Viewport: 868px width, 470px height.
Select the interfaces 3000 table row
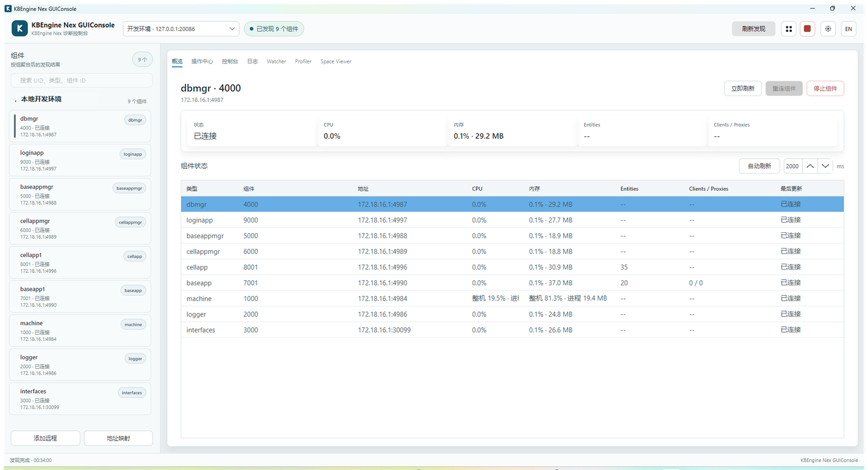[x=512, y=330]
